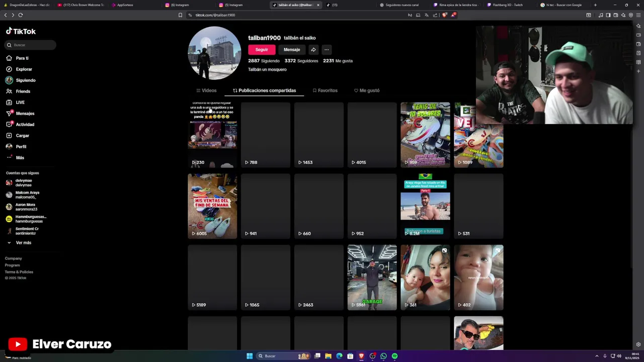
Task: Open Hammburguesas followed account
Action: 25,219
